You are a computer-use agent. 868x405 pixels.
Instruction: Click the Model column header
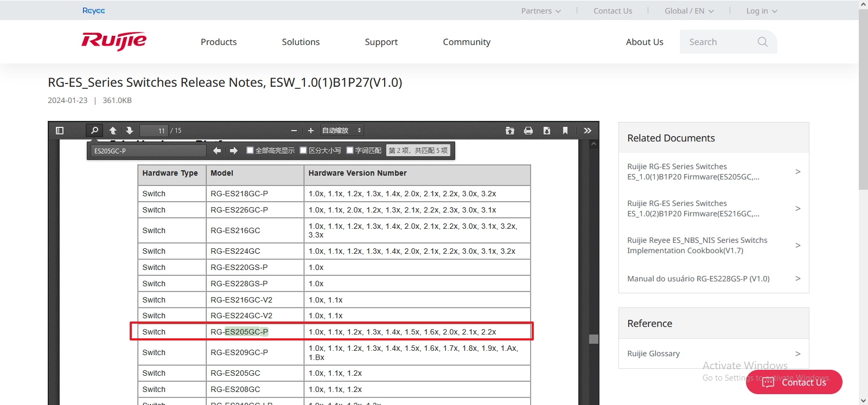click(255, 175)
